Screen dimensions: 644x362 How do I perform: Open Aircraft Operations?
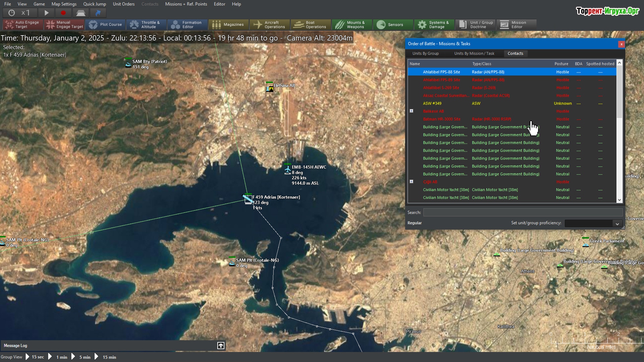coord(269,24)
